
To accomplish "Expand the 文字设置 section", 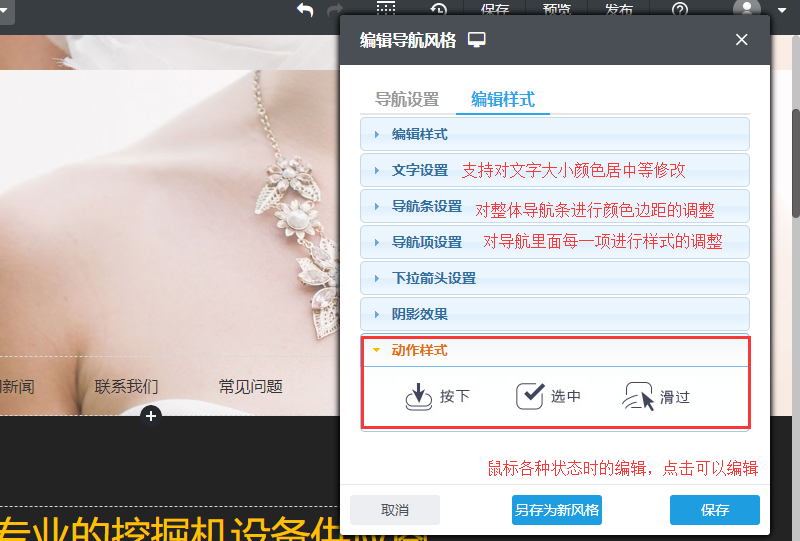I will (x=419, y=170).
